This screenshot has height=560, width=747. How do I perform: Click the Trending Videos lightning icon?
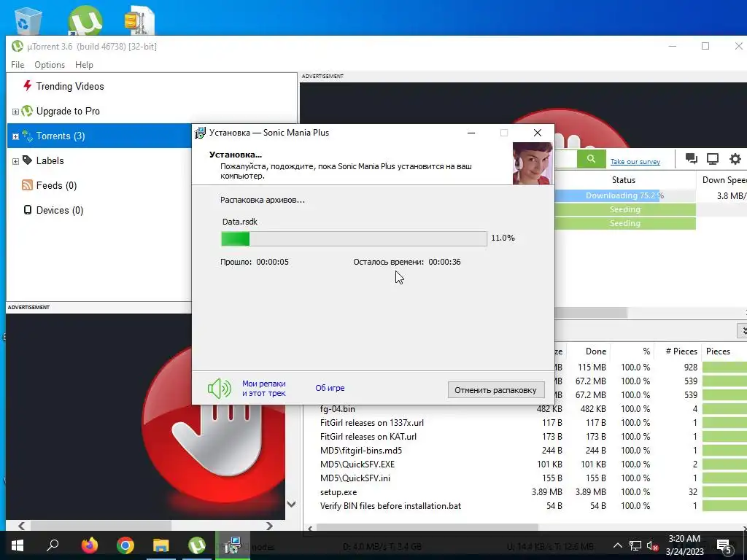pos(28,86)
